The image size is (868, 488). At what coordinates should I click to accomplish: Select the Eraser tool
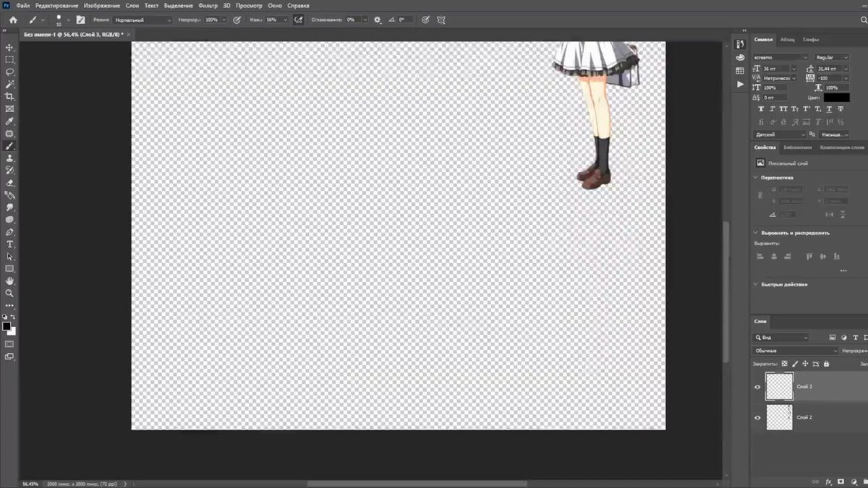tap(9, 183)
